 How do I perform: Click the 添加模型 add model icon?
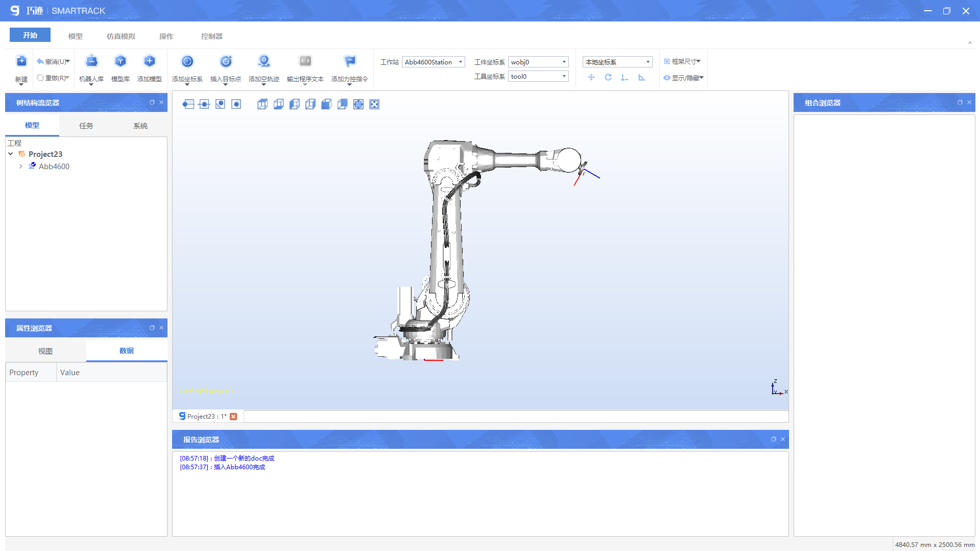tap(149, 61)
